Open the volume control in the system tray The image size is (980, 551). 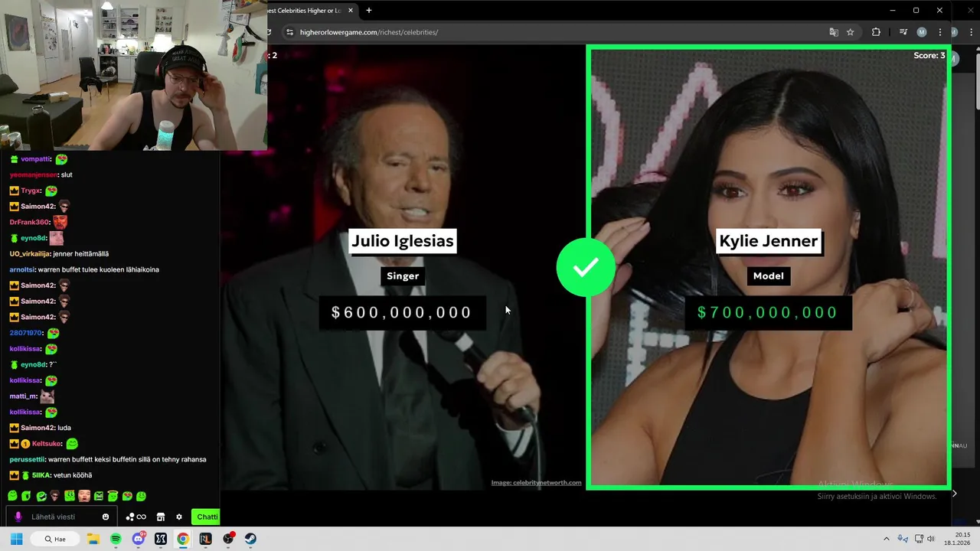(x=931, y=539)
